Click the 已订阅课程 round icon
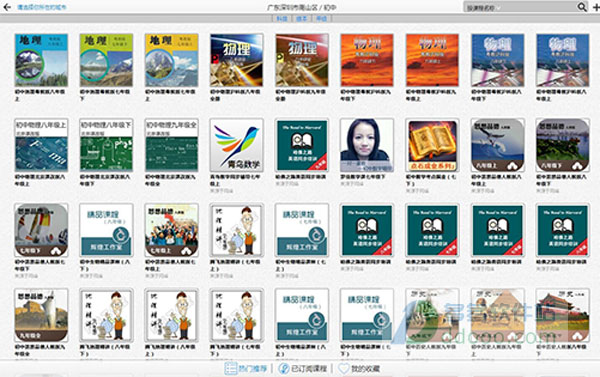Viewport: 600px width, 377px height. click(x=284, y=368)
